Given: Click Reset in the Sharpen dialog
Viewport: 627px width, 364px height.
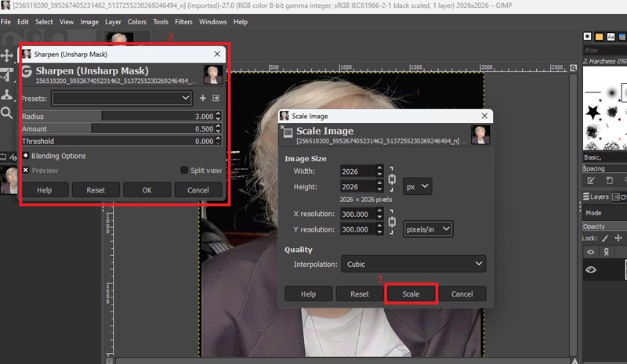Looking at the screenshot, I should (96, 190).
